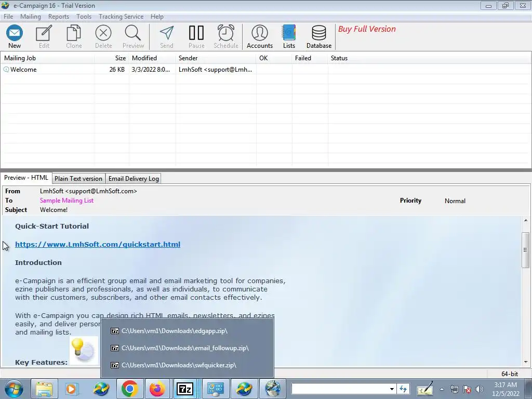Open the Reports menu
This screenshot has height=399, width=532.
(58, 16)
